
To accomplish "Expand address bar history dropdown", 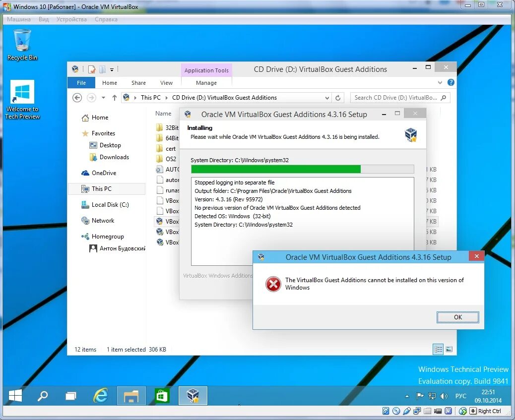I will click(x=327, y=98).
